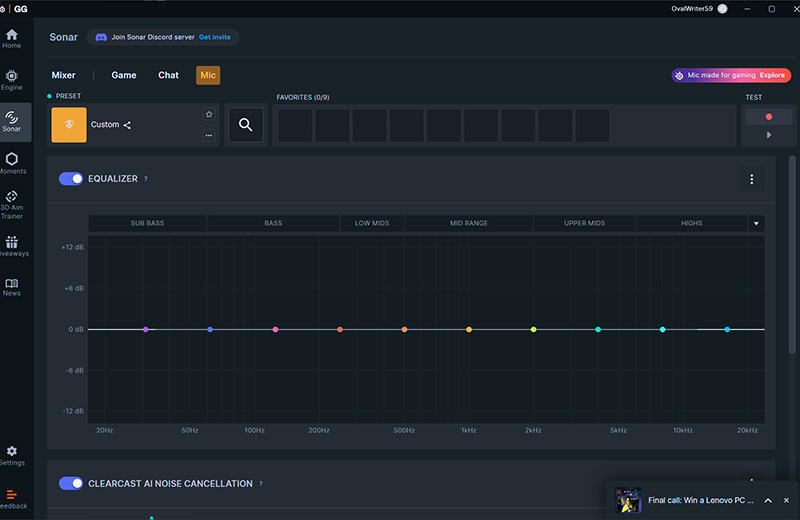Switch to the Mixer tab

[x=63, y=75]
